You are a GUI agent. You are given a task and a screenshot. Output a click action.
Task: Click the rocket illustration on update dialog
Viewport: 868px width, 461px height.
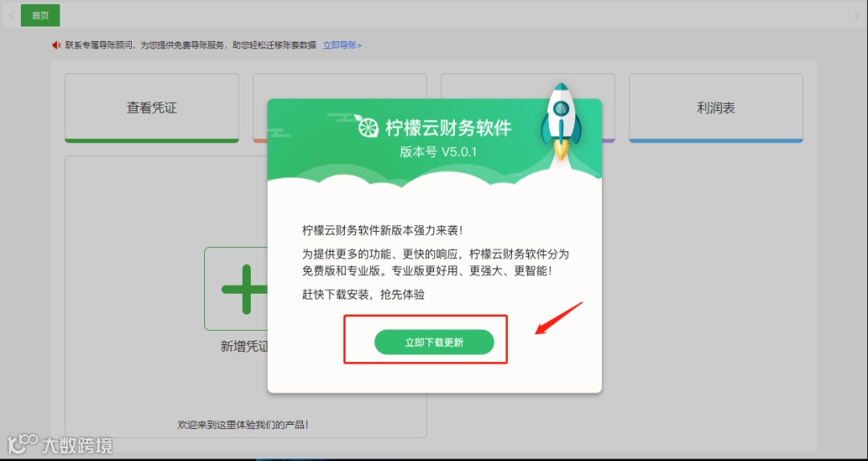(561, 122)
